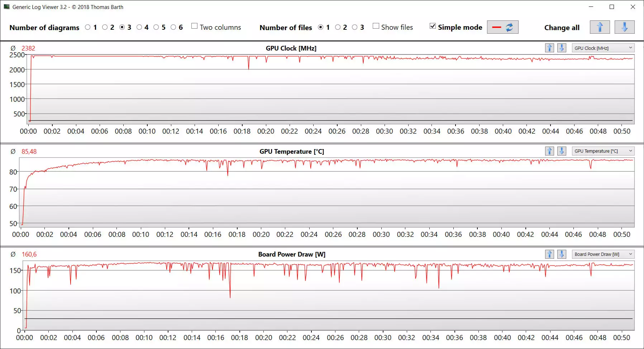Image resolution: width=644 pixels, height=349 pixels.
Task: Click down arrow beside GPU Clock dropdown
Action: [562, 48]
